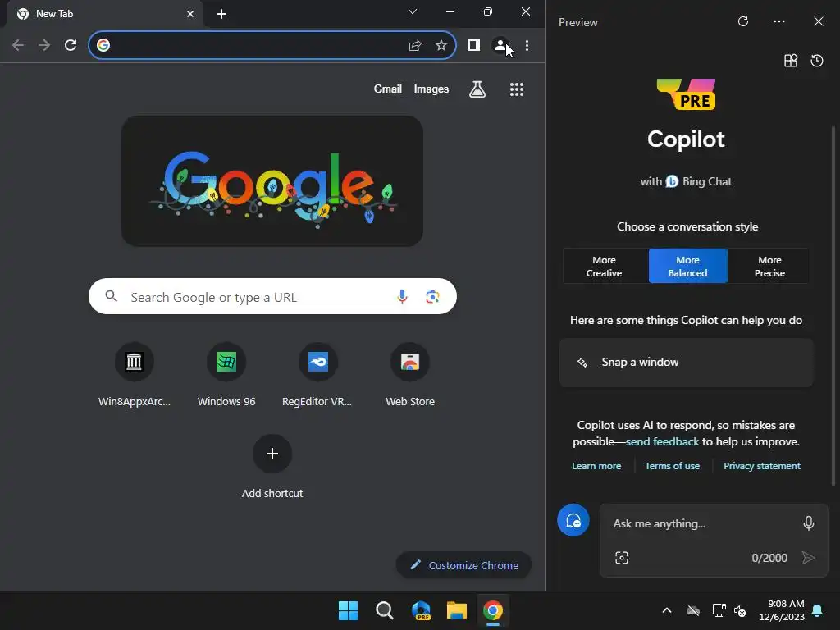Open Copilot's Learn more link
Viewport: 840px width, 630px height.
tap(596, 466)
